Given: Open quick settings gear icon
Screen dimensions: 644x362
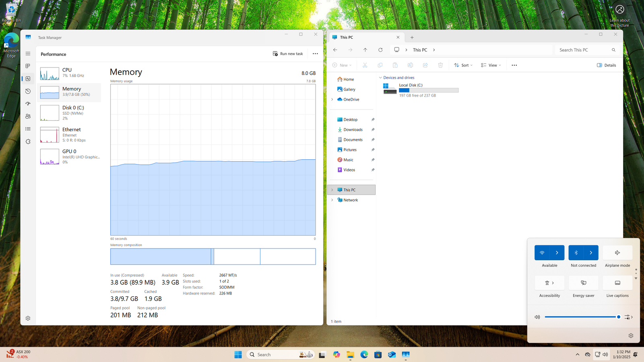Looking at the screenshot, I should tap(631, 335).
